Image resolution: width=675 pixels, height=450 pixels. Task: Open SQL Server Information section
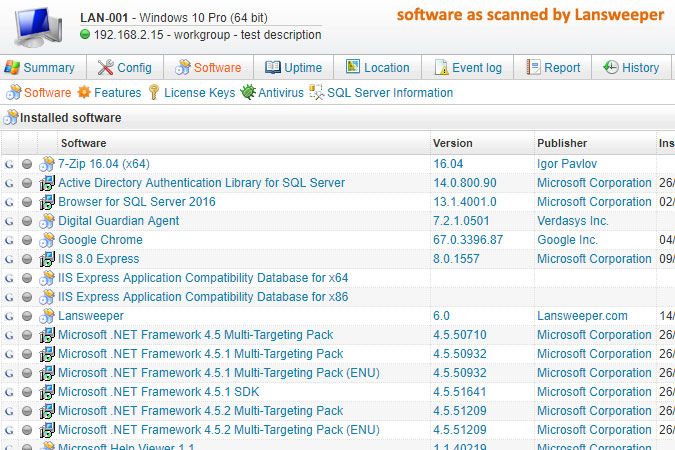381,93
